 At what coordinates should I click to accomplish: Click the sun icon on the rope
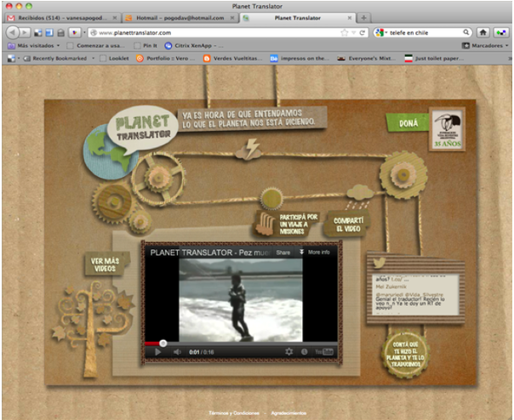pyautogui.click(x=271, y=198)
